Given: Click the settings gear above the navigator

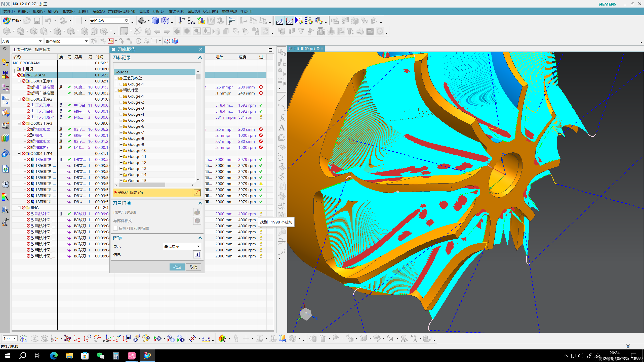Looking at the screenshot, I should (x=5, y=49).
